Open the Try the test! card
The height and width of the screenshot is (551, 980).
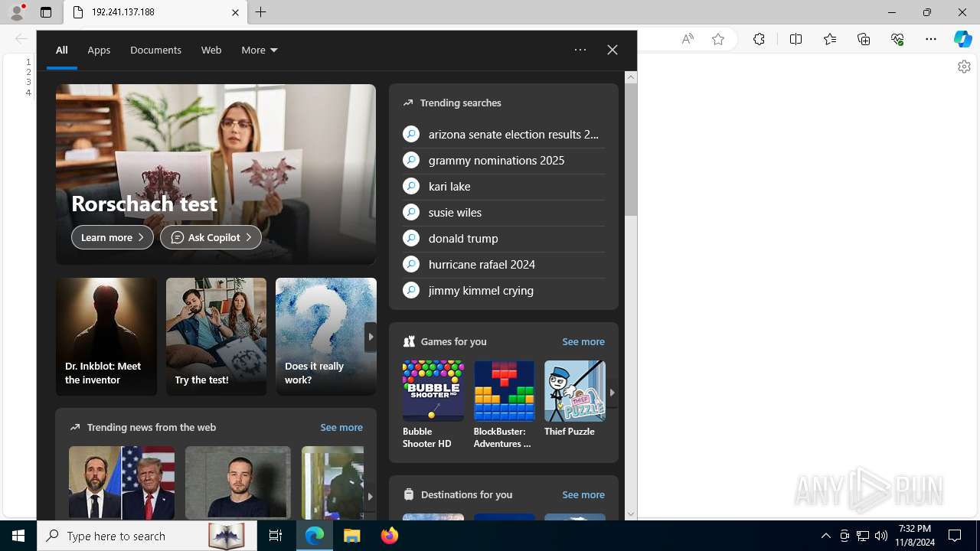pos(217,337)
